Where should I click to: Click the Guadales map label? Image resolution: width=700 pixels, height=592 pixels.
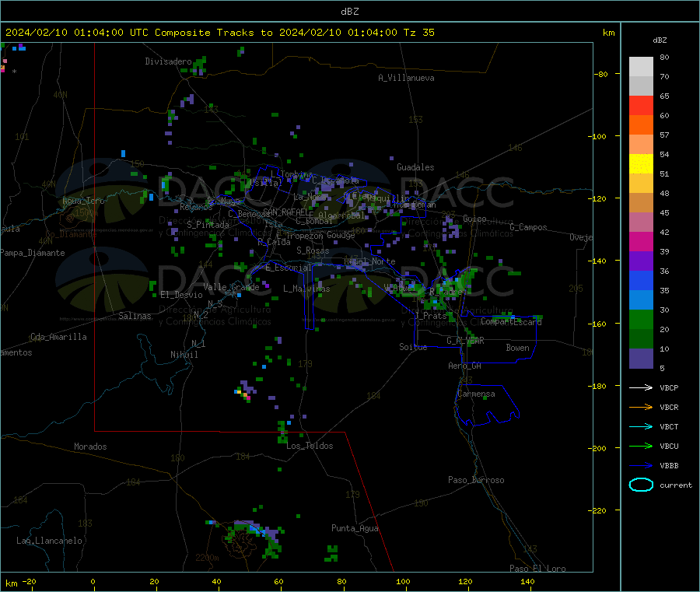pyautogui.click(x=415, y=167)
